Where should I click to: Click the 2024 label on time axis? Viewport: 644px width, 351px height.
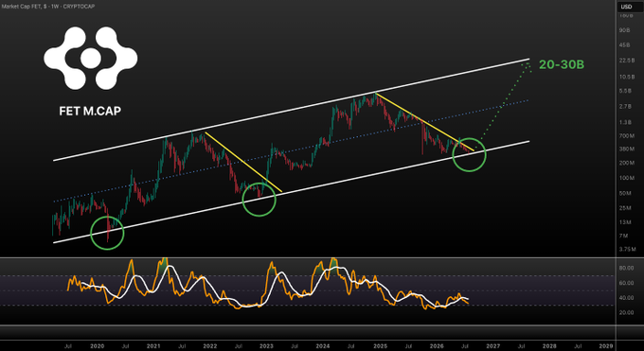pyautogui.click(x=323, y=346)
